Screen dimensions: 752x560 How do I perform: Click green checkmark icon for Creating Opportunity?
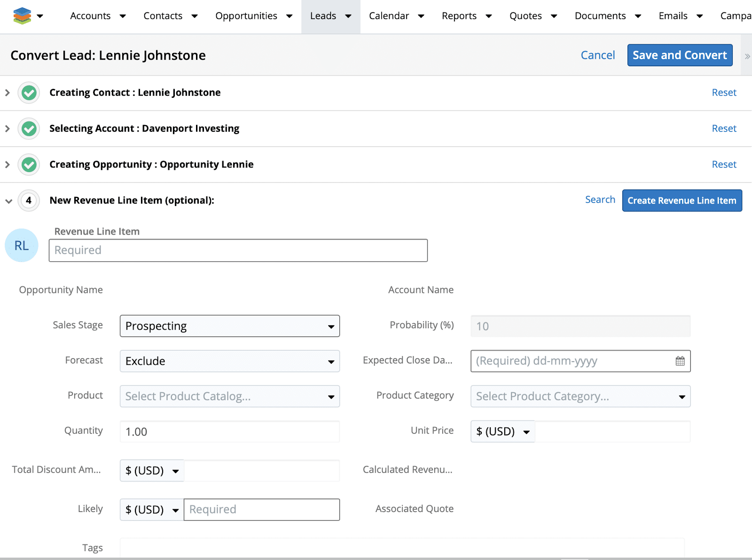click(x=29, y=165)
